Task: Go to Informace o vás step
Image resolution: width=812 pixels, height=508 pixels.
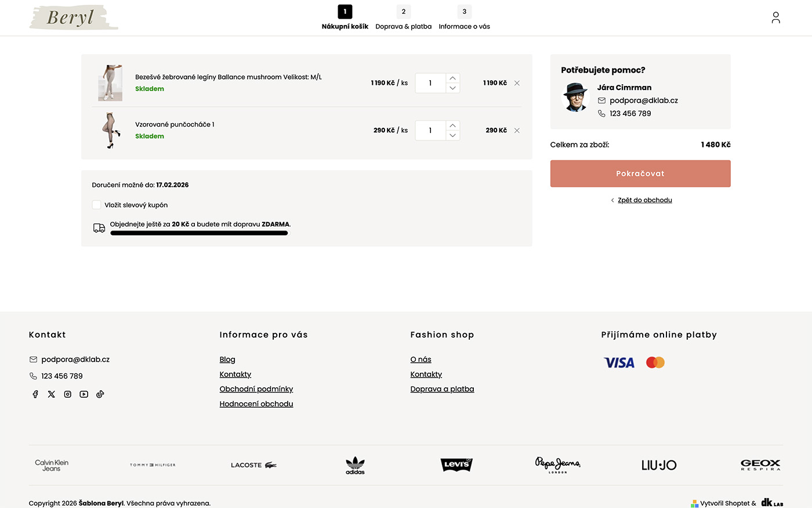Action: [464, 19]
